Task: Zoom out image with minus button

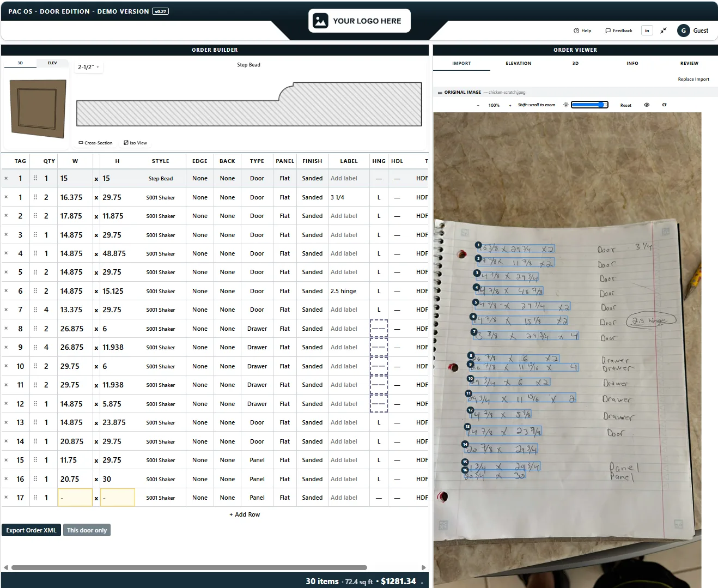Action: coord(478,105)
